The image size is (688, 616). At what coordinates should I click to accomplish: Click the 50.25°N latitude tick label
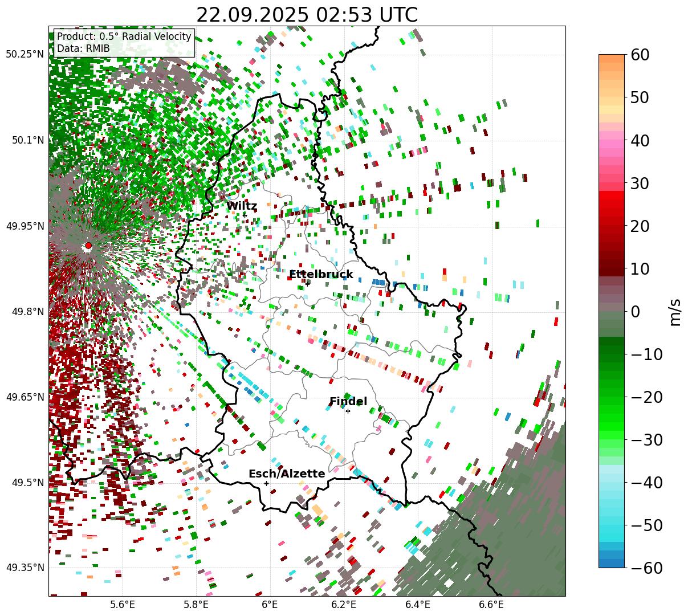pyautogui.click(x=25, y=55)
